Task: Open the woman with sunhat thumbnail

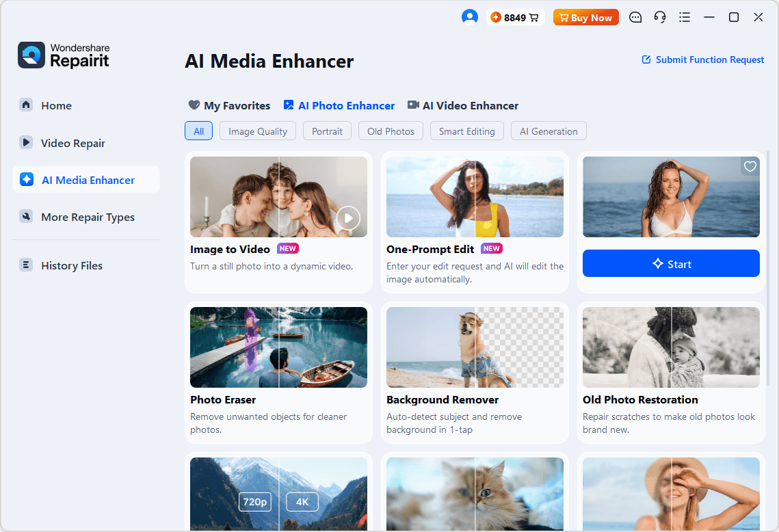Action: [671, 494]
